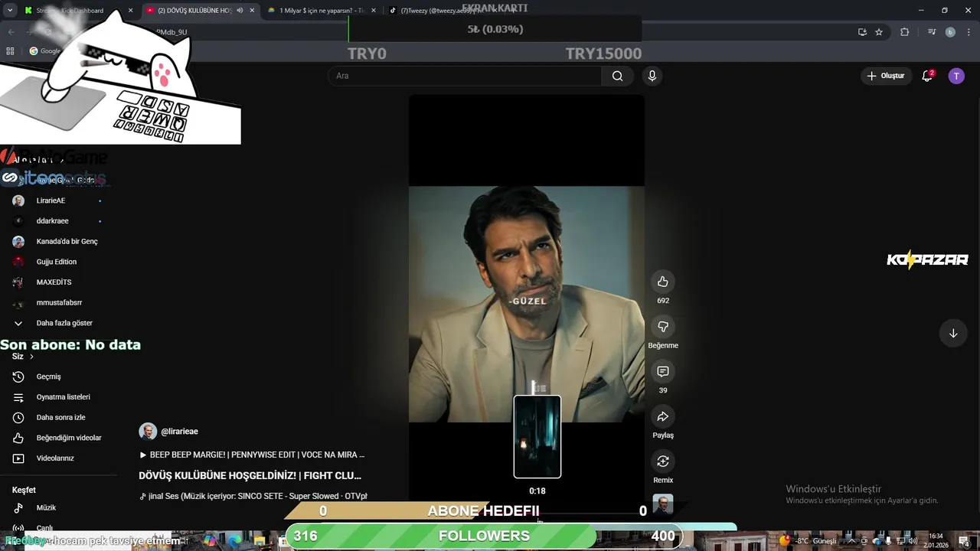The height and width of the screenshot is (551, 980).
Task: Open @lirarieae channel link
Action: pos(179,432)
